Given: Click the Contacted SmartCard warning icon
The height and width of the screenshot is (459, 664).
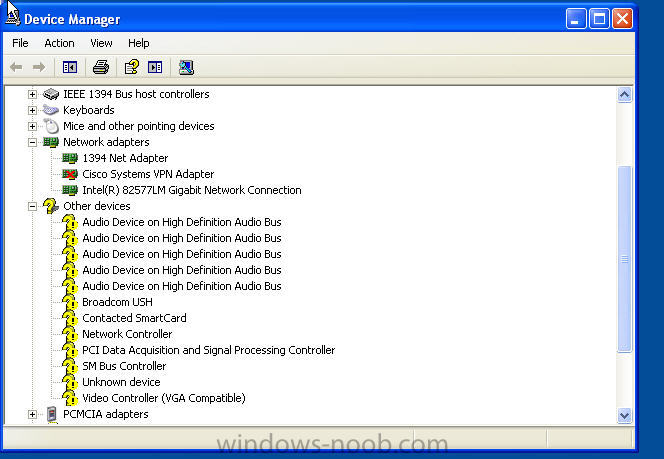Looking at the screenshot, I should (x=70, y=318).
